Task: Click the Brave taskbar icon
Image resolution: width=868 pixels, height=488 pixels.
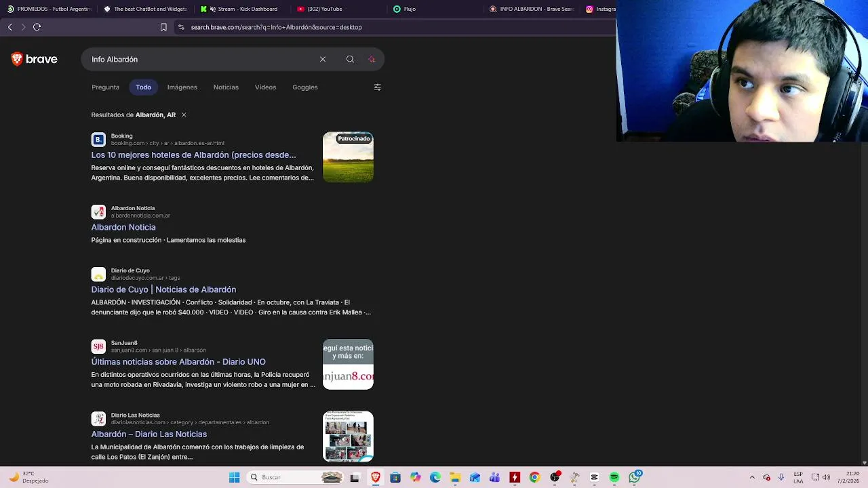Action: tap(375, 477)
